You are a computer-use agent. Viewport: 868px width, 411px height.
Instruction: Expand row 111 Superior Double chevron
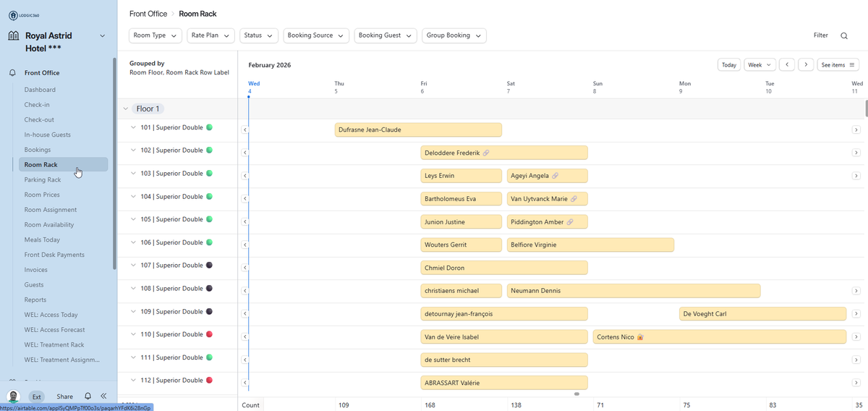point(133,357)
